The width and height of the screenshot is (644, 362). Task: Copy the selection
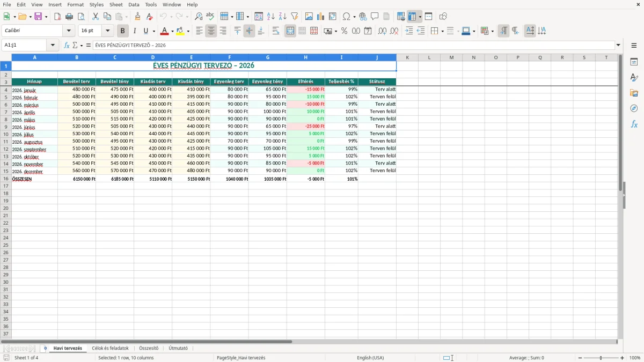(107, 17)
